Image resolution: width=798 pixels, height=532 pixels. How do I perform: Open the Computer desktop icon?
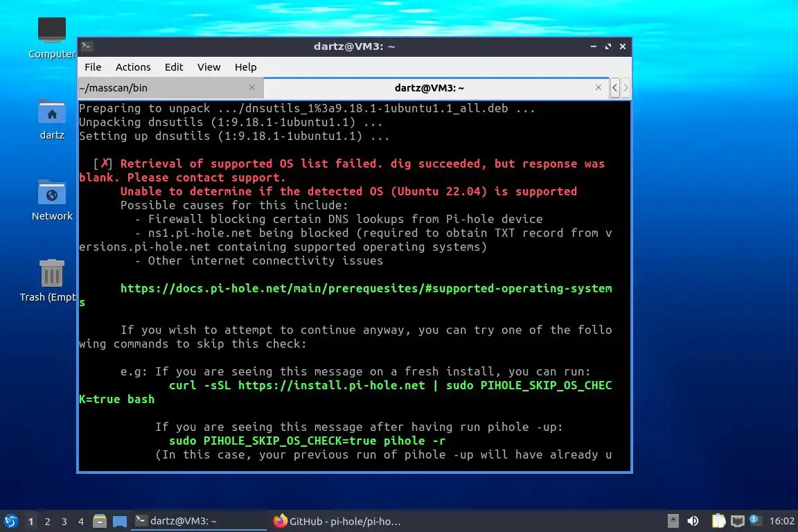(52, 37)
